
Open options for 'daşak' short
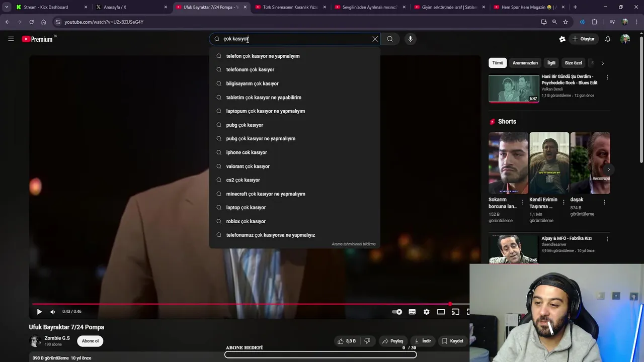click(604, 202)
